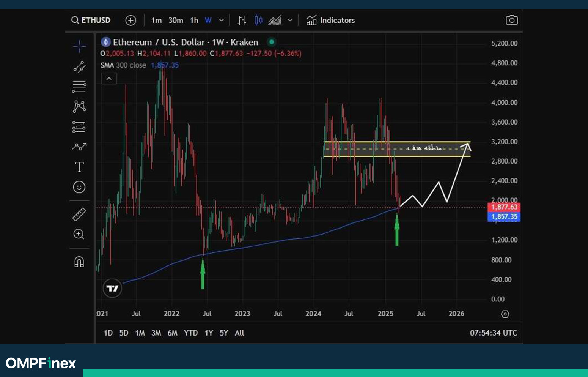Image resolution: width=588 pixels, height=377 pixels.
Task: Set range to YTD
Action: [x=191, y=333]
